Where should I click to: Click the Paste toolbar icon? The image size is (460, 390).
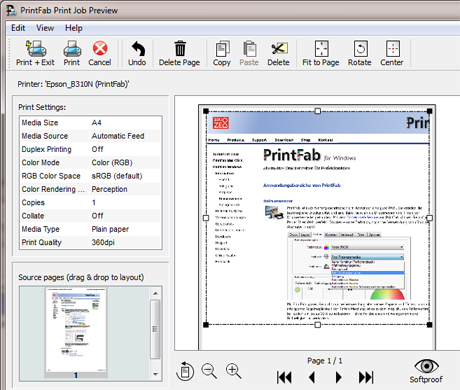249,53
